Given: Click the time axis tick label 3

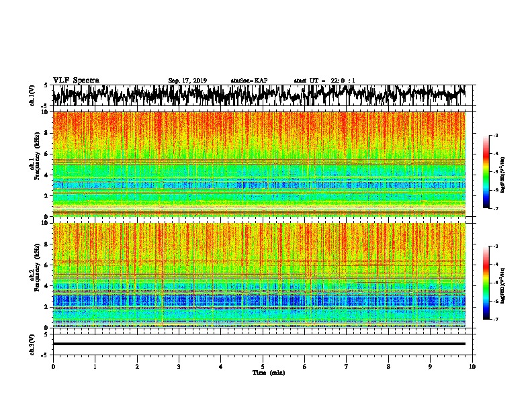Looking at the screenshot, I should click(179, 367).
